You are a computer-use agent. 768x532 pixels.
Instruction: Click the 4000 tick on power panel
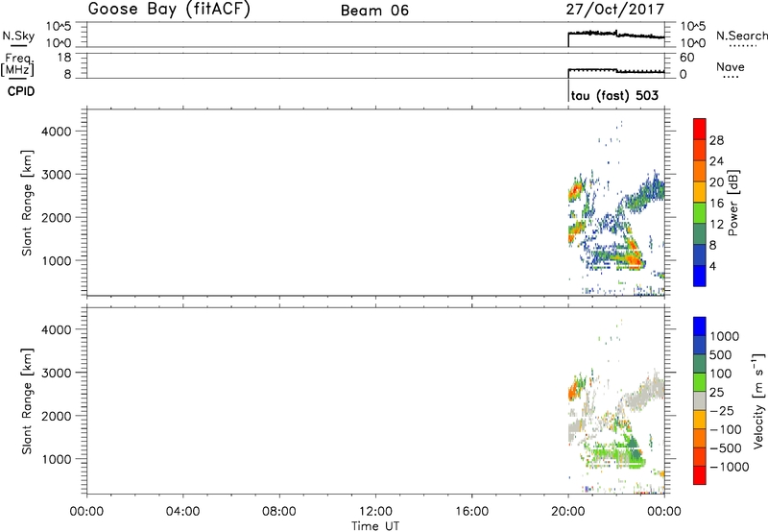57,132
